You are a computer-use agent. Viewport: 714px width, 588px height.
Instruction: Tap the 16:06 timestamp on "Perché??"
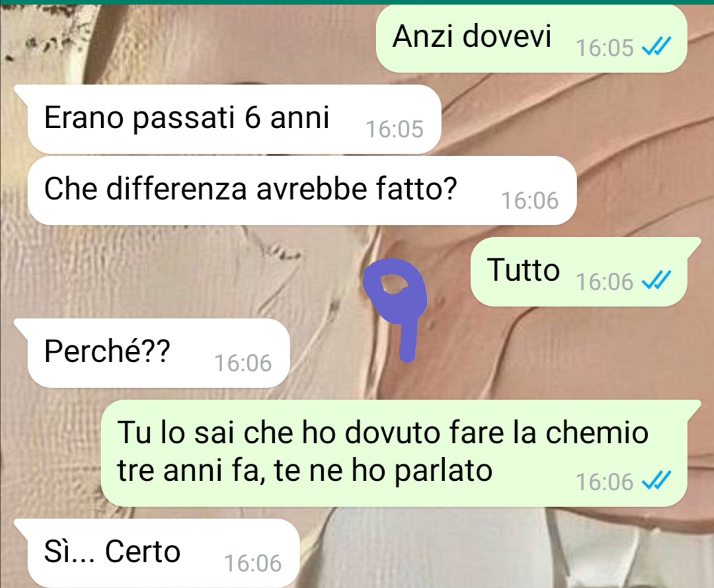(243, 363)
